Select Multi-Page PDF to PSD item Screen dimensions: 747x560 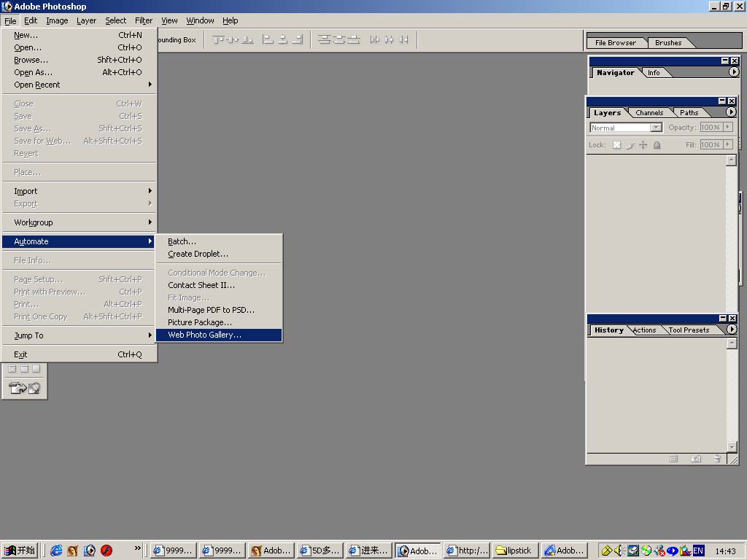[x=219, y=310]
